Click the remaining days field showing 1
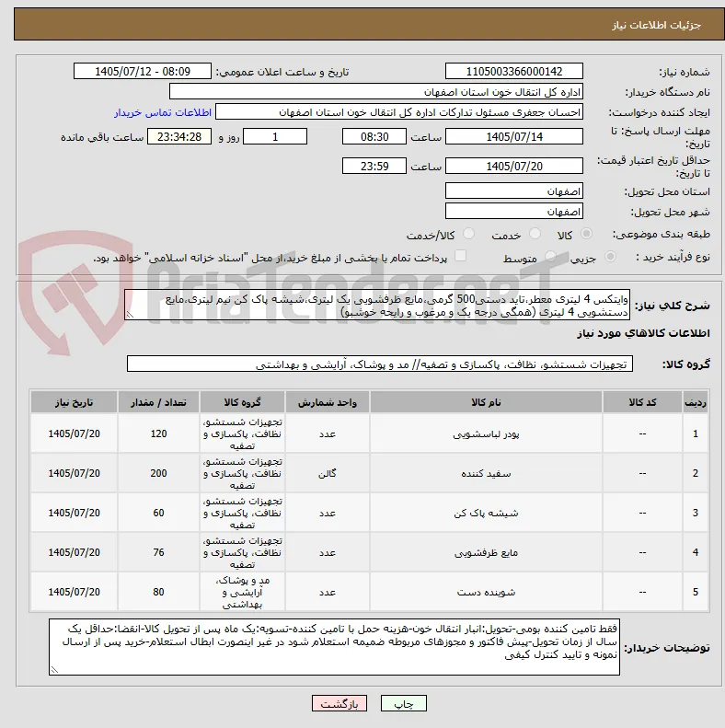Image resolution: width=725 pixels, height=728 pixels. [275, 136]
